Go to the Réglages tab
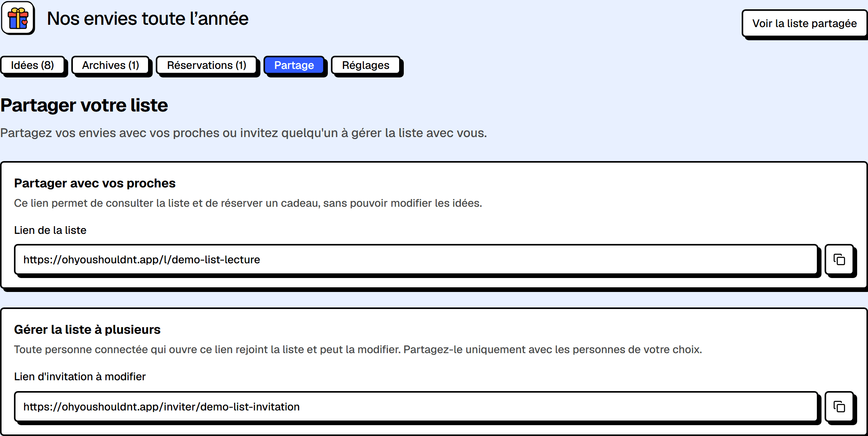 [366, 65]
